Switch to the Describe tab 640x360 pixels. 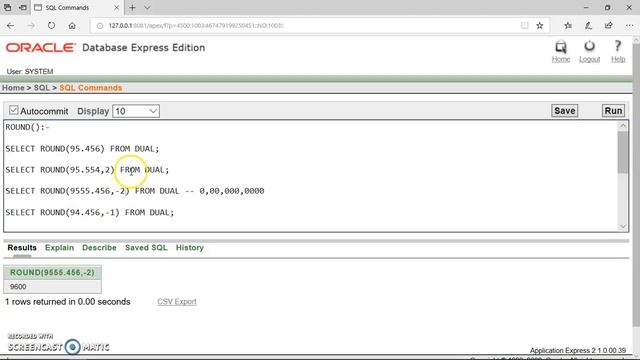tap(99, 248)
